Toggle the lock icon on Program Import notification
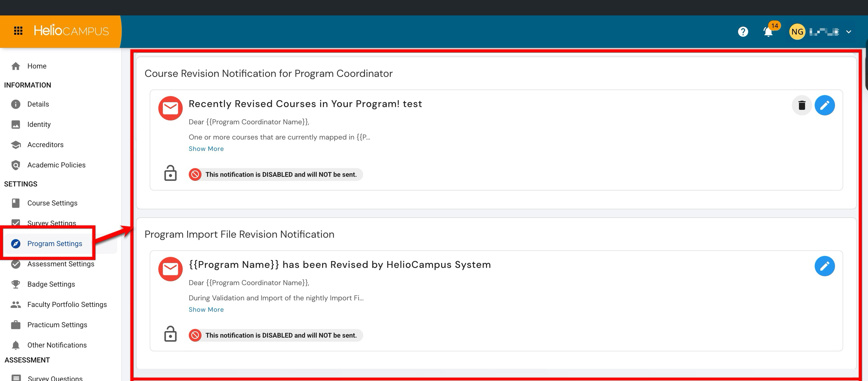 pyautogui.click(x=170, y=334)
